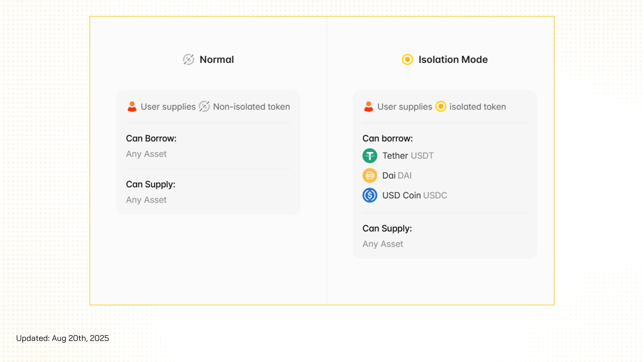Click the Tether USDT label

tap(408, 156)
